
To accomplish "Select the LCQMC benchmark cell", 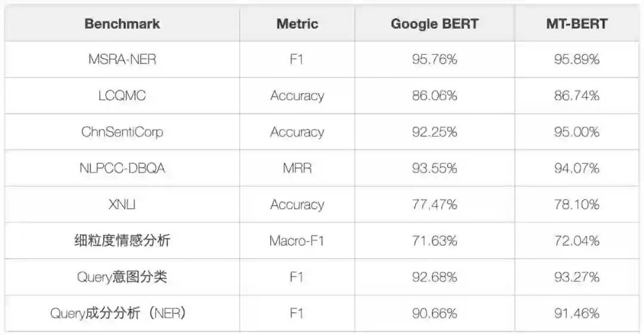I will [122, 95].
